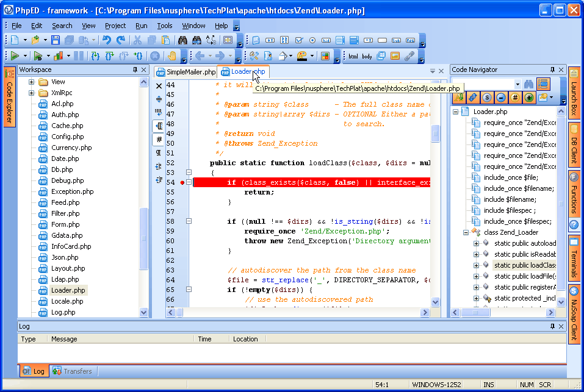Open settings via hammer and wrench icon
Screen dimensions: 584x392
tap(254, 56)
